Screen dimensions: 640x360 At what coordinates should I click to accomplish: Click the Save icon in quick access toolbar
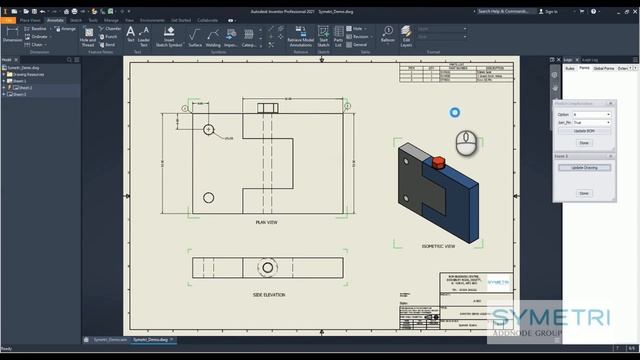click(x=34, y=11)
